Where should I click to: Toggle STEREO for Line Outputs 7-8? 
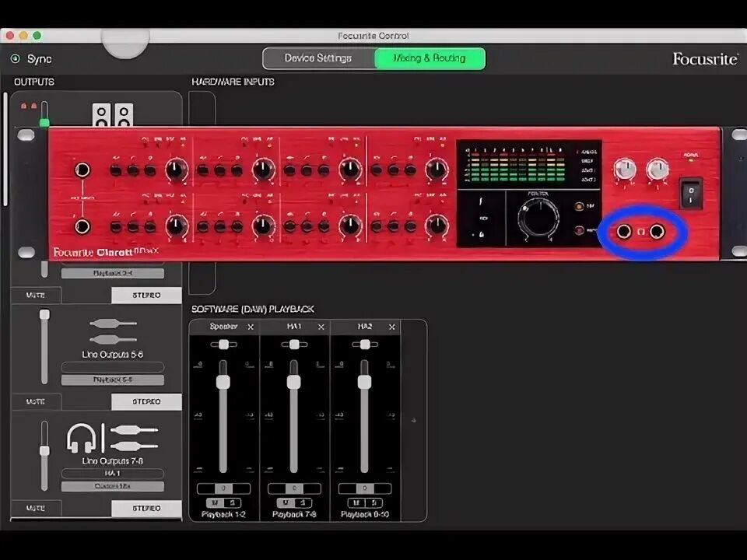click(146, 508)
